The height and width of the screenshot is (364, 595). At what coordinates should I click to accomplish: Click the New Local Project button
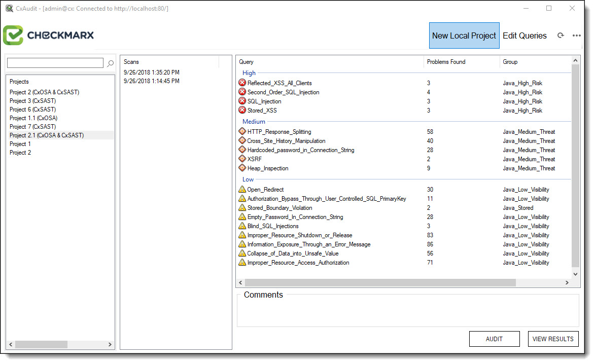coord(464,35)
